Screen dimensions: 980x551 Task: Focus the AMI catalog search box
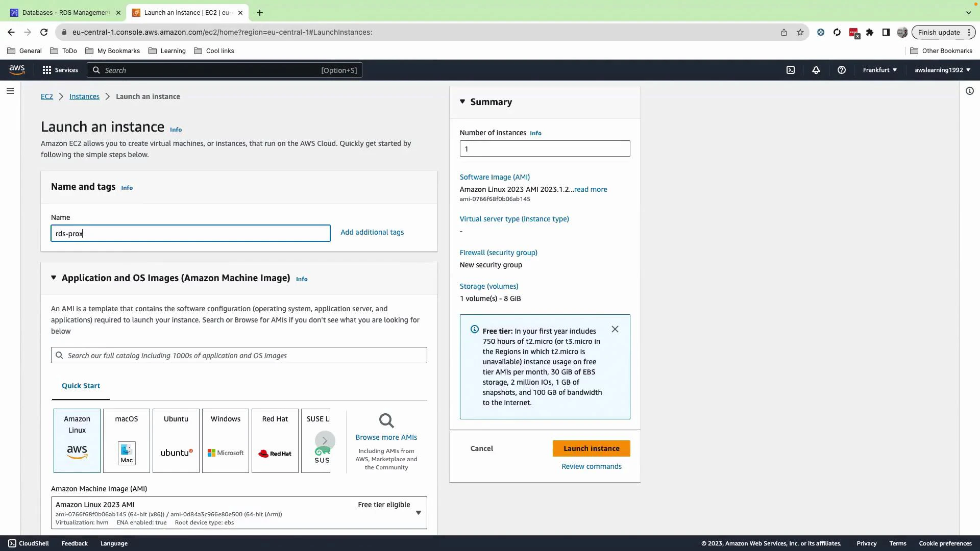pyautogui.click(x=239, y=355)
